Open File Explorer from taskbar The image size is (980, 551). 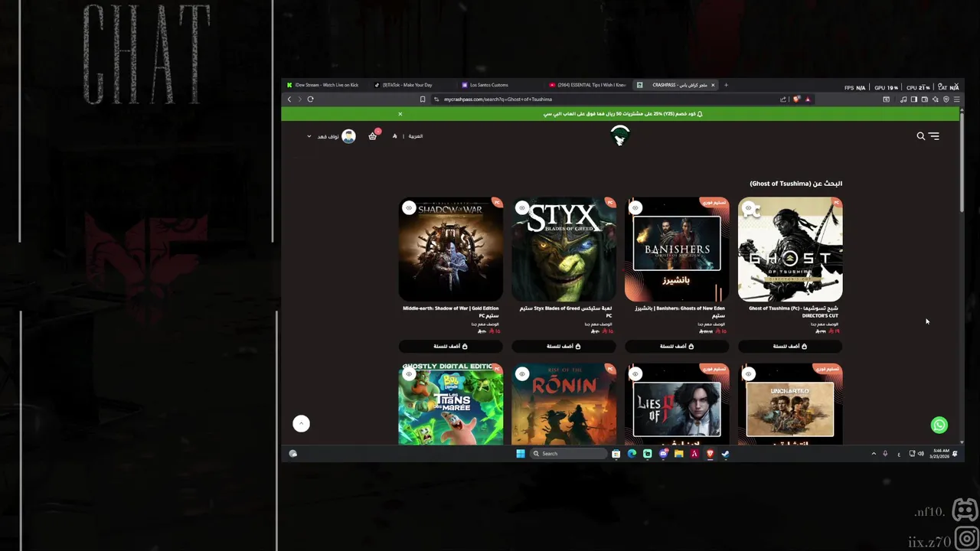[678, 454]
